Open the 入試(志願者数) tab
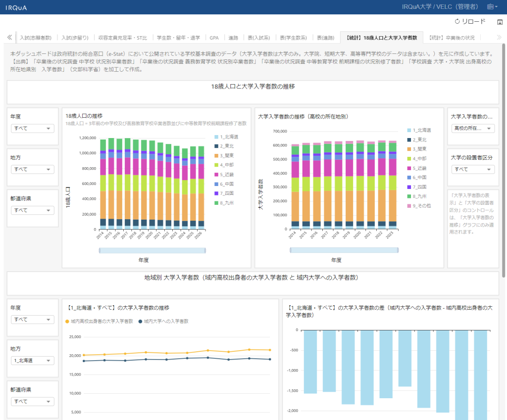507x420 pixels. [x=36, y=38]
